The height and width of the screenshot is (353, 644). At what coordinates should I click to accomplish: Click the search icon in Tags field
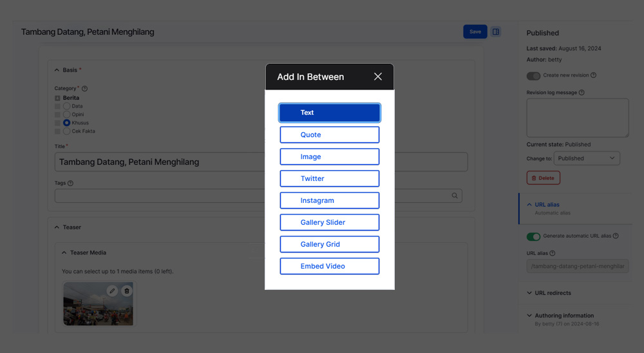click(x=455, y=196)
